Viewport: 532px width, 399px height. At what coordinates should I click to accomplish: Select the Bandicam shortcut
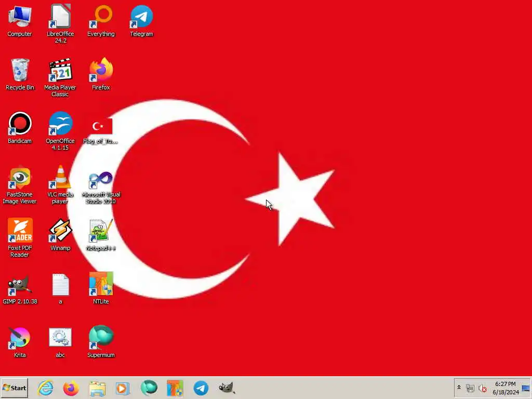pyautogui.click(x=20, y=128)
